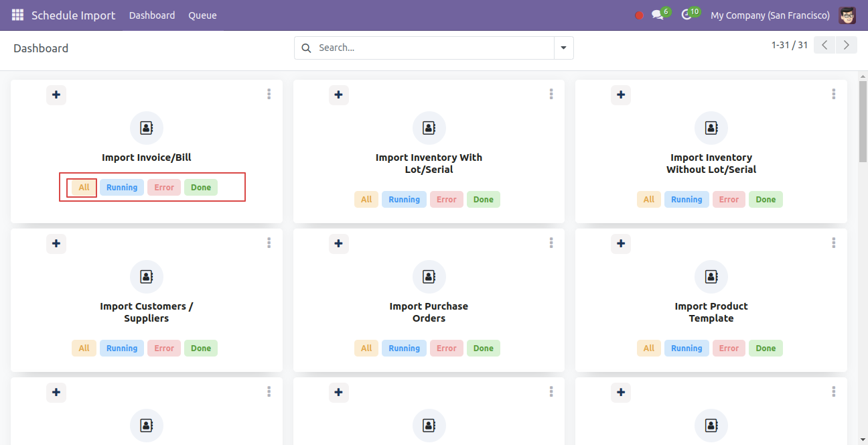Click Error on Import Customers / Suppliers card
868x445 pixels.
point(164,348)
